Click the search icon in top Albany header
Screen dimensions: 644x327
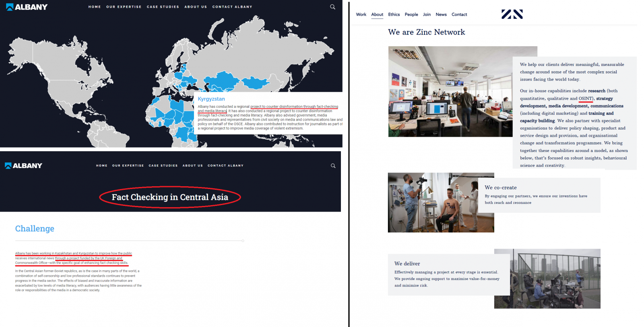pos(332,7)
